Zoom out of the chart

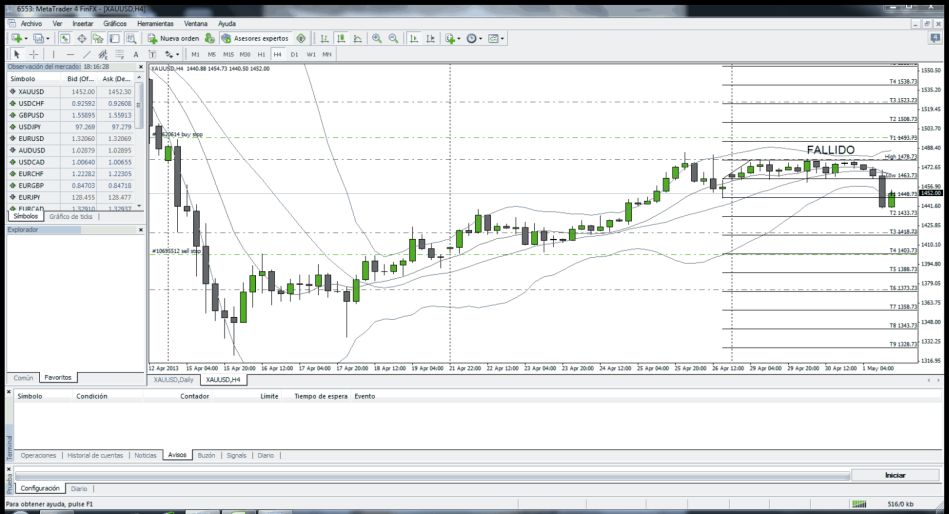394,38
